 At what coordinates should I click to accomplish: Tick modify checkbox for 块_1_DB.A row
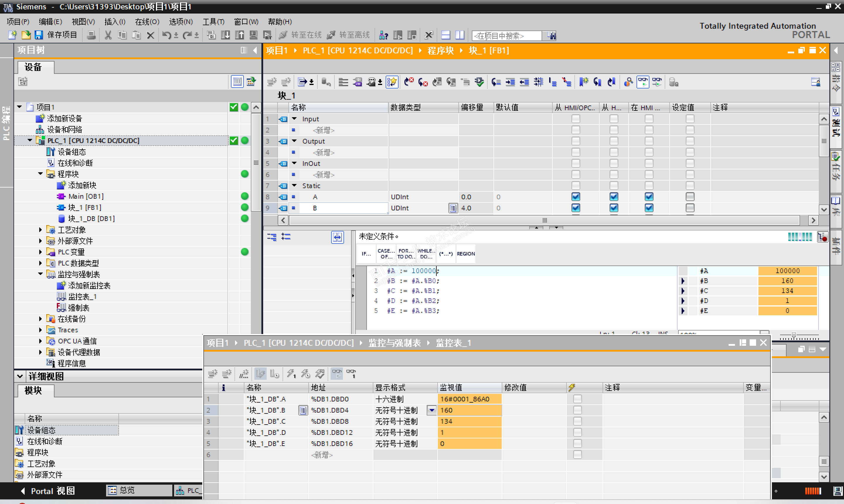pos(577,399)
